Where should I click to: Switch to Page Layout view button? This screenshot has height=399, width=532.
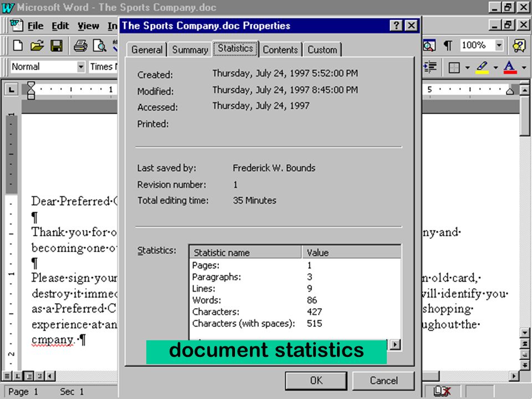tap(29, 376)
